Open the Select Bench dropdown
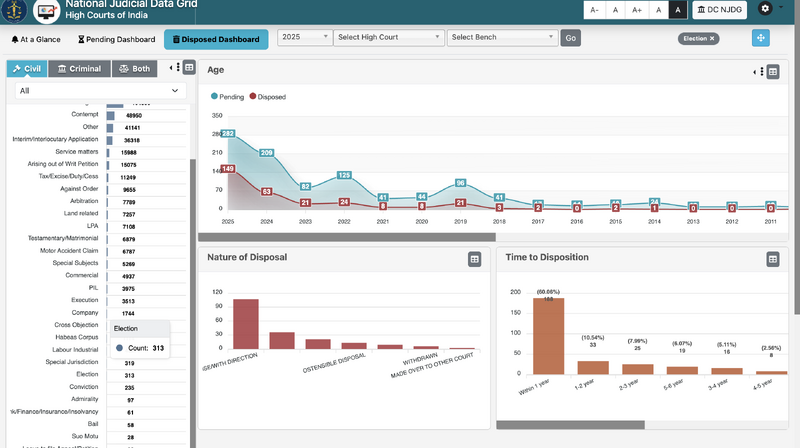800x448 pixels. coord(502,38)
